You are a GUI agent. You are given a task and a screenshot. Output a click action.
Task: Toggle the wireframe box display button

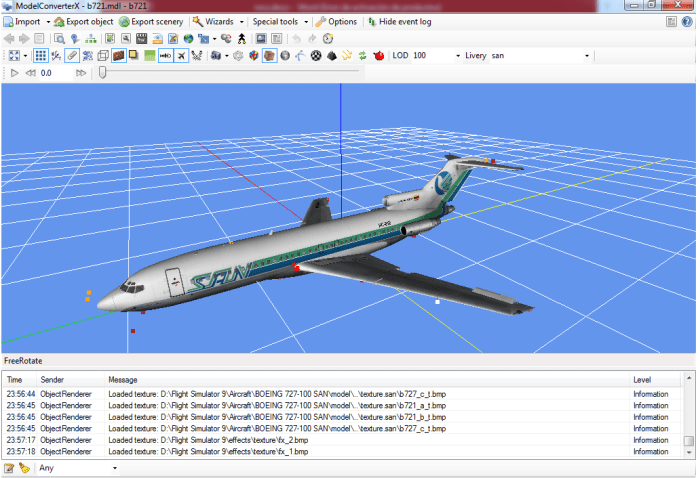[103, 56]
